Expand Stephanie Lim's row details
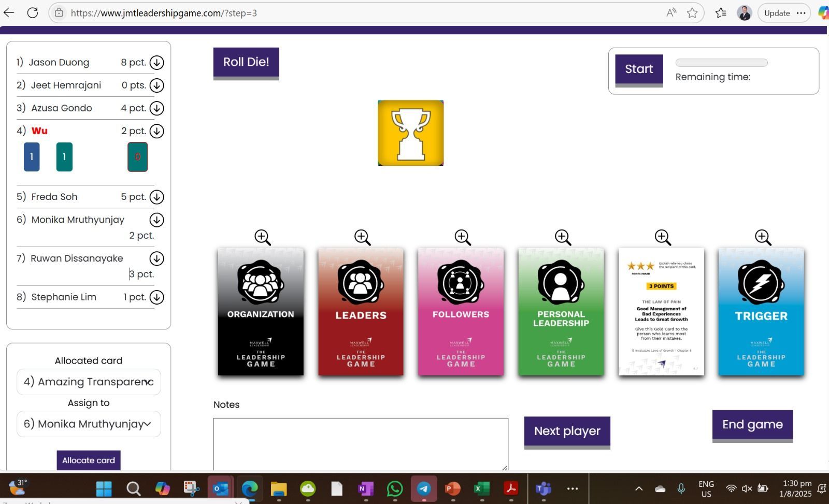The width and height of the screenshot is (829, 504). 156,297
